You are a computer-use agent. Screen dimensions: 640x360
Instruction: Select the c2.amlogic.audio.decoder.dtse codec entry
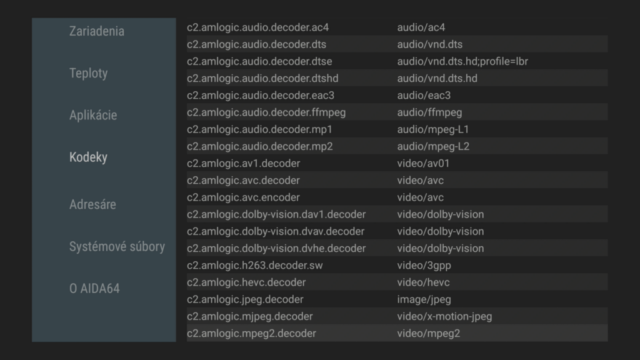tap(397, 61)
